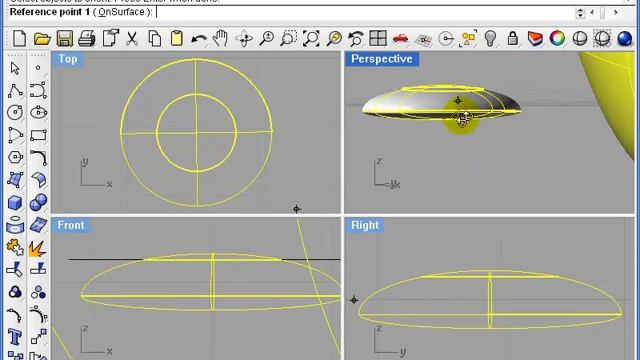
Task: Select the Ellipse tool
Action: click(38, 113)
